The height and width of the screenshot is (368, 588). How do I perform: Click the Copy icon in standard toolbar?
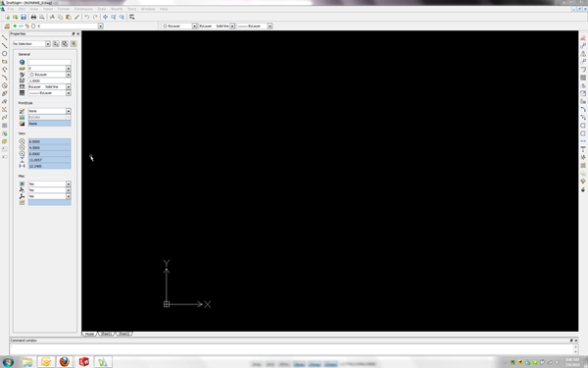click(60, 17)
